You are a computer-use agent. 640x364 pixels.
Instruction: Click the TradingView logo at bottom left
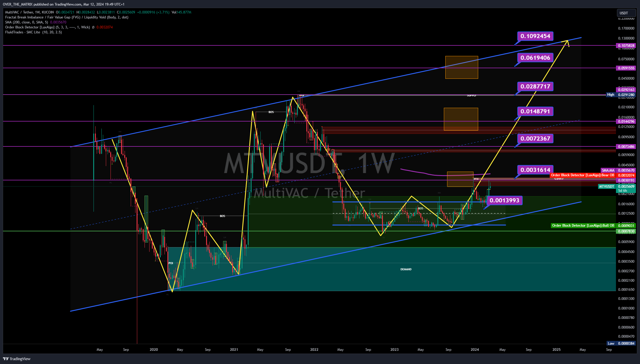click(17, 359)
